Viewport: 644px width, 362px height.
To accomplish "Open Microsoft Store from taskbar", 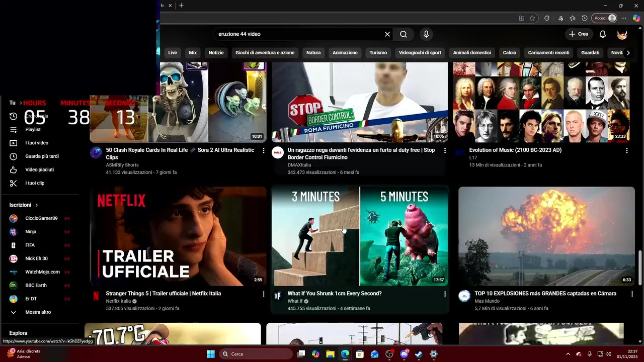I will (360, 354).
